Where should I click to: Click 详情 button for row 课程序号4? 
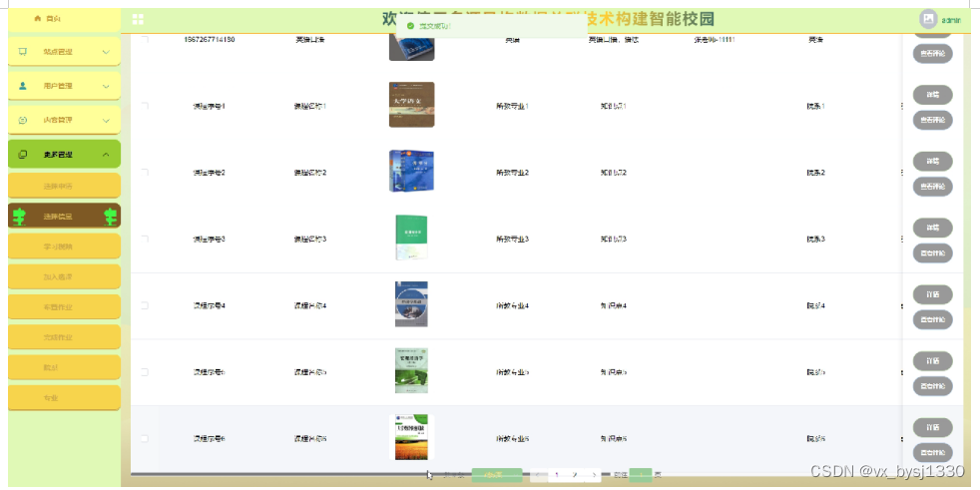[932, 294]
